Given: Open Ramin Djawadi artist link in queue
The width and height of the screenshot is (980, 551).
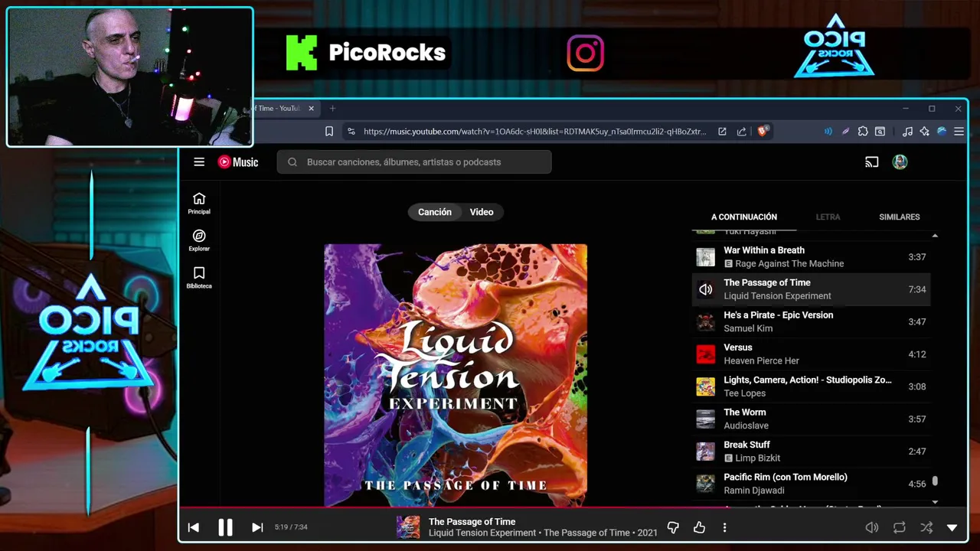Looking at the screenshot, I should [x=754, y=491].
